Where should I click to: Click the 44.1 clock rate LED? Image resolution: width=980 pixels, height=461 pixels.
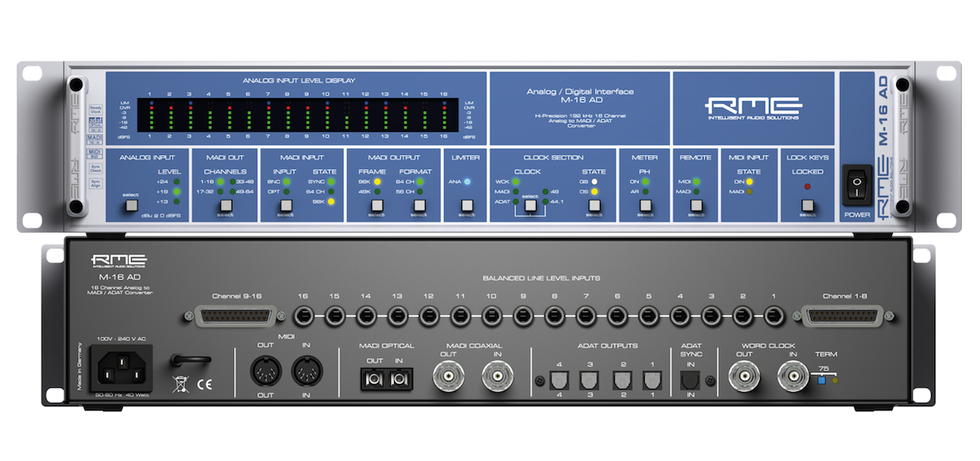(545, 201)
